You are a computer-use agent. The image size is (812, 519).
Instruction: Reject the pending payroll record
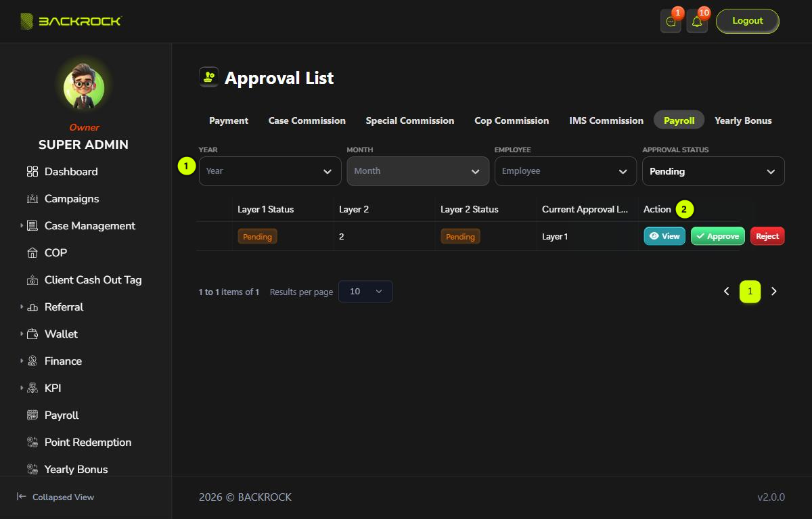point(767,236)
